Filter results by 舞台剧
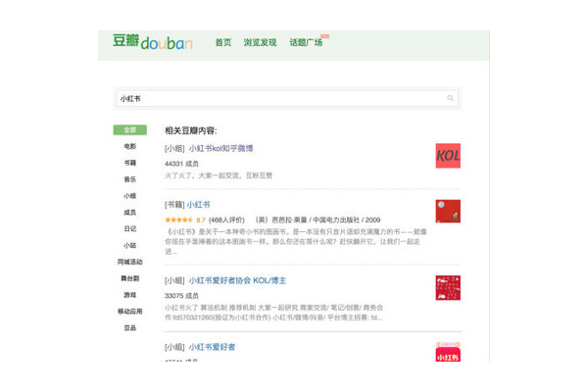 [x=129, y=278]
